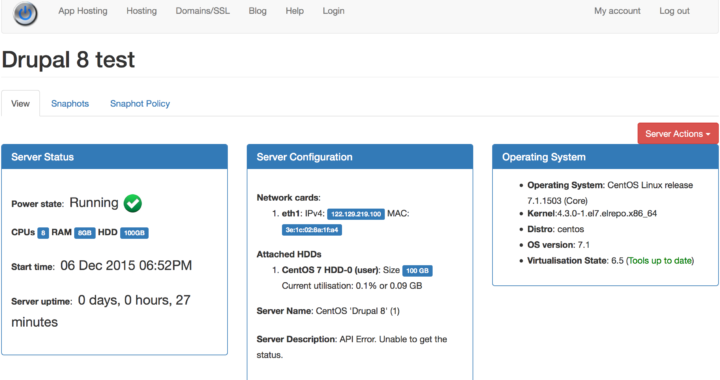This screenshot has height=380, width=720.
Task: Open the Hosting nav item
Action: pos(141,11)
